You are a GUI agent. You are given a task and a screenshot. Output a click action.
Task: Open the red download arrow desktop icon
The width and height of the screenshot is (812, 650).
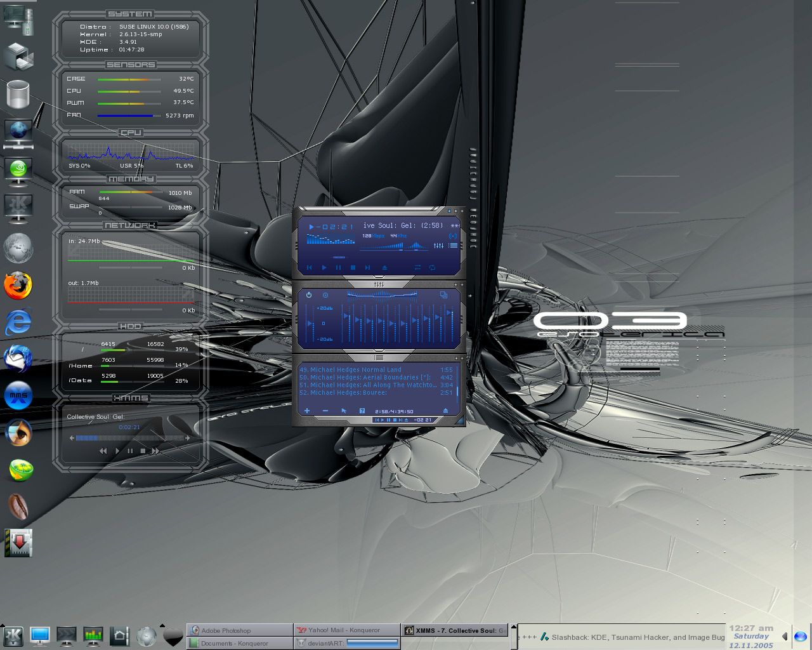click(x=18, y=543)
